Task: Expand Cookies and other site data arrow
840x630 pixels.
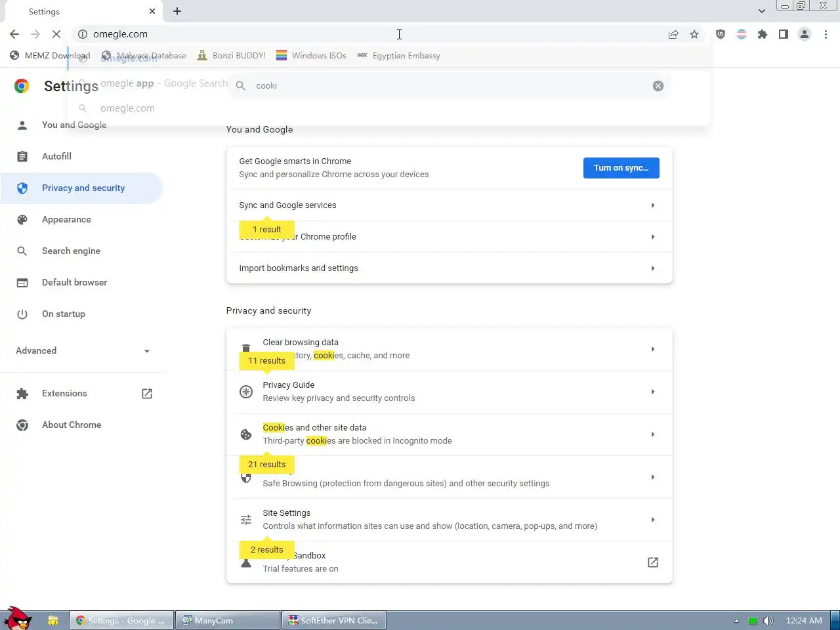Action: point(653,434)
